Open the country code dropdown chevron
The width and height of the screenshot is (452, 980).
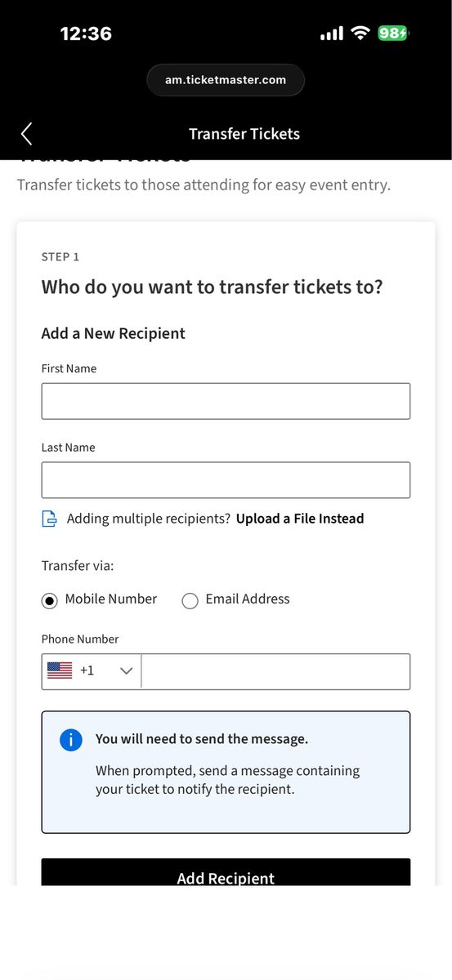126,670
